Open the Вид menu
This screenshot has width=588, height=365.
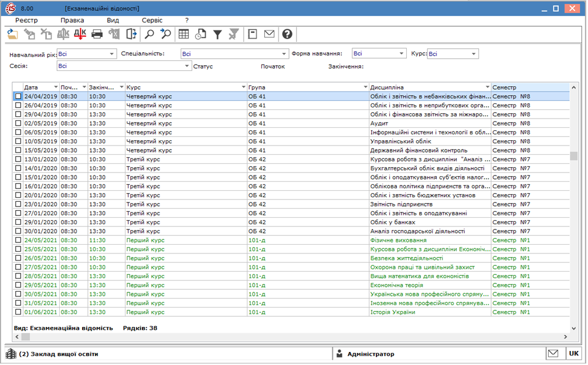click(x=113, y=21)
